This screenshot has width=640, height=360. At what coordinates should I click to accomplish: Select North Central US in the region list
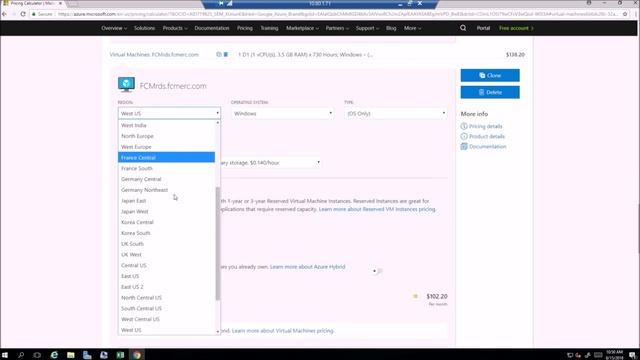167,298
